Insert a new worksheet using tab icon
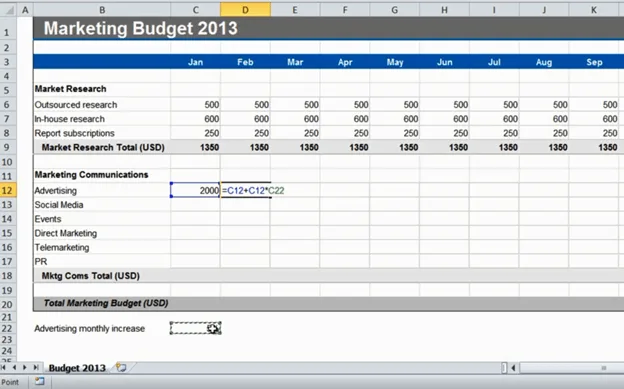 pos(121,367)
